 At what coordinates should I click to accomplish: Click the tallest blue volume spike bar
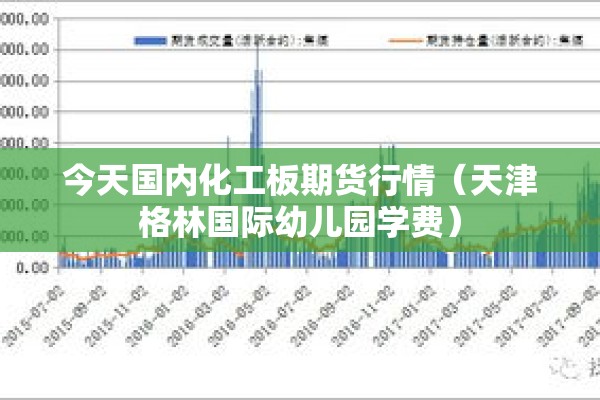[x=258, y=153]
